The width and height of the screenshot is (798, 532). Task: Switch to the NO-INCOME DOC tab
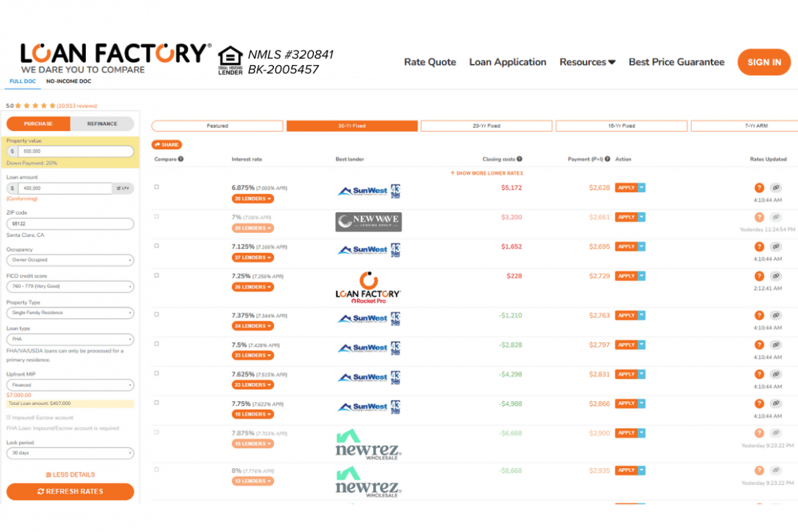68,82
